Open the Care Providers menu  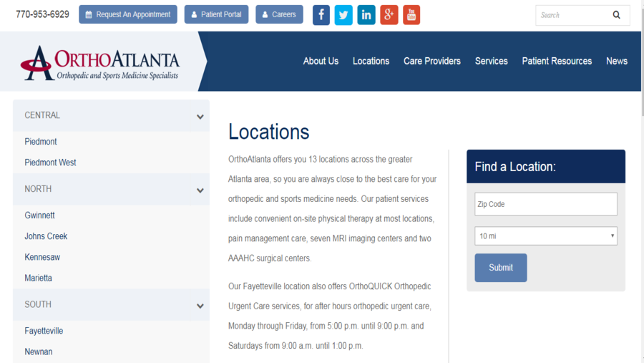click(x=432, y=61)
